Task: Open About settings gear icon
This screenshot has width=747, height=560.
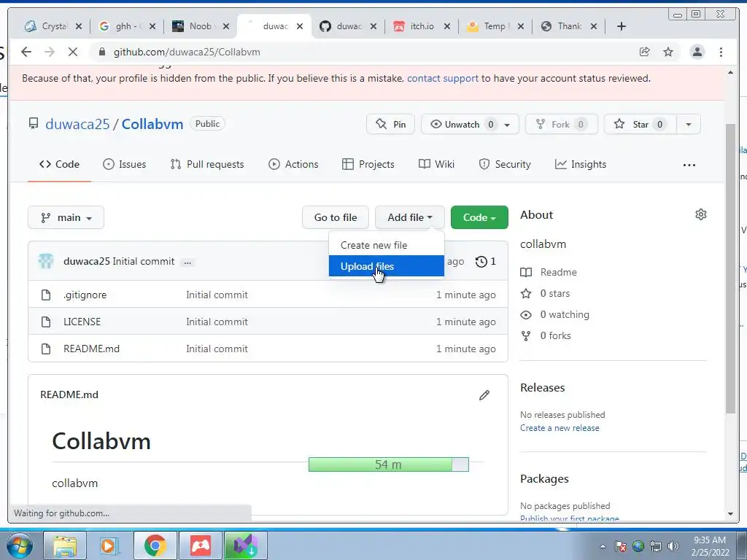Action: [701, 214]
